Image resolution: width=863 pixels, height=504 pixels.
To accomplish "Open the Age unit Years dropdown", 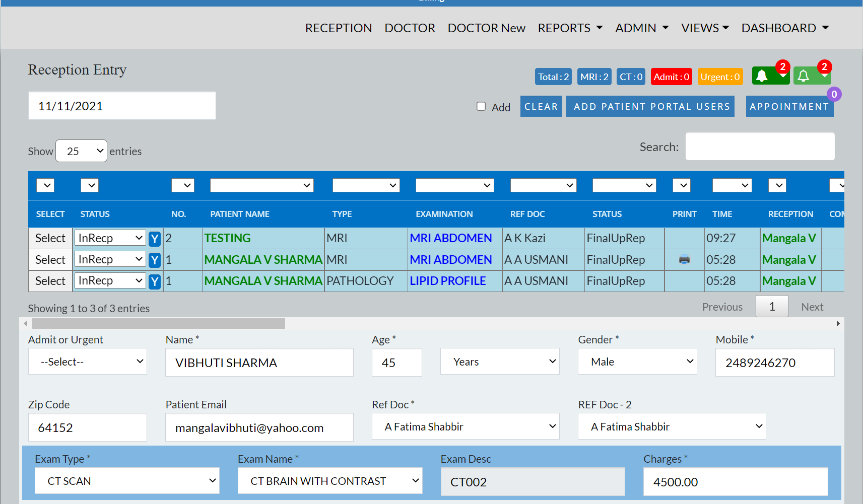I will [x=500, y=362].
